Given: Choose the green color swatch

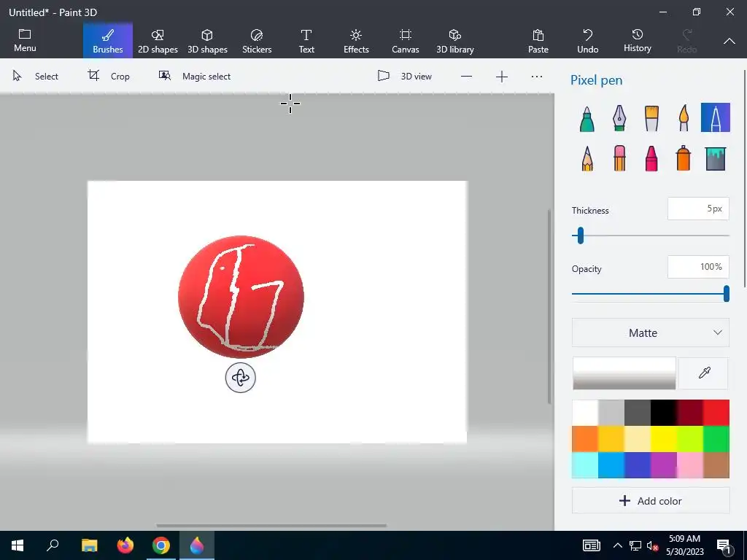Looking at the screenshot, I should pos(716,438).
